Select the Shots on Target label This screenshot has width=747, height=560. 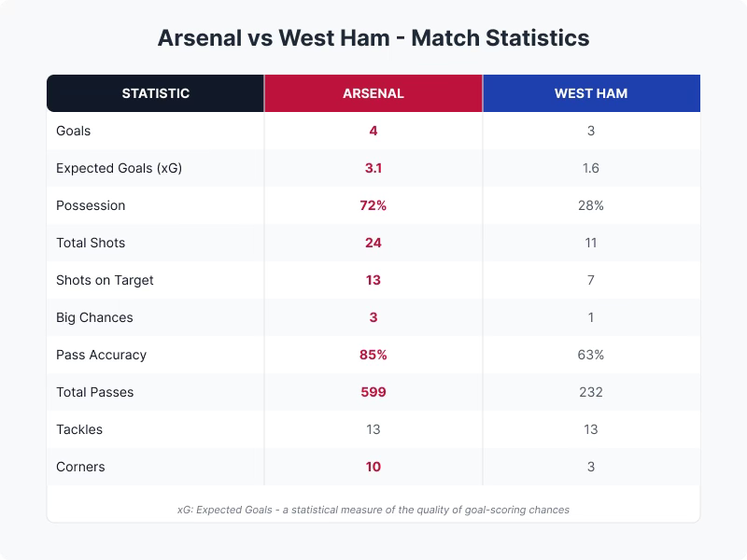click(105, 281)
